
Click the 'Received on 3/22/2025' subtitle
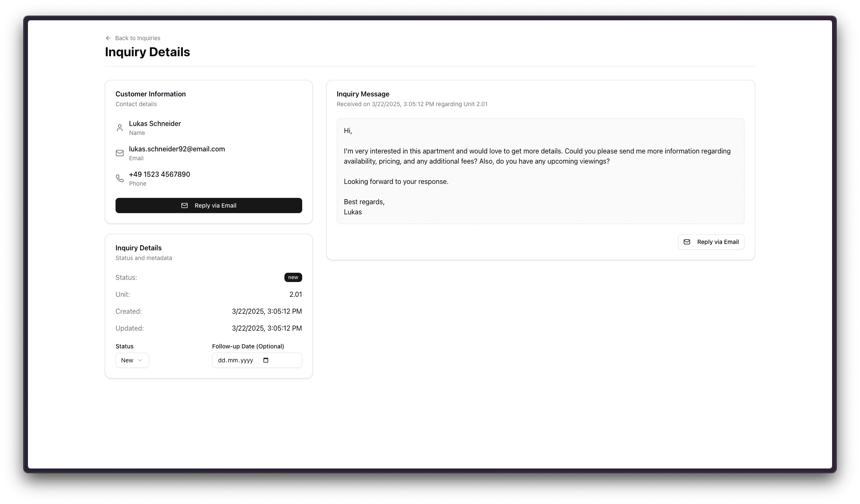[x=412, y=104]
